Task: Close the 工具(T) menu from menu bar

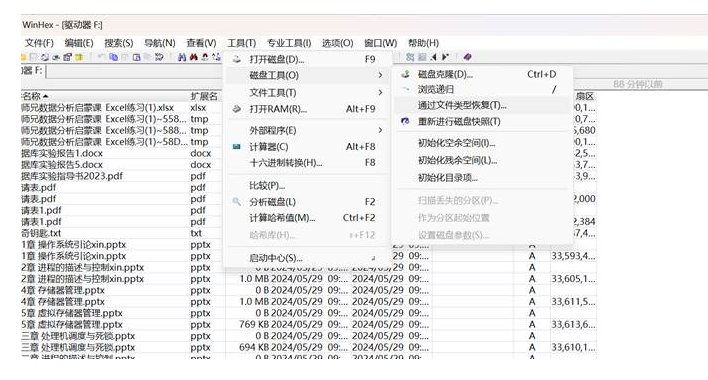Action: pos(242,43)
